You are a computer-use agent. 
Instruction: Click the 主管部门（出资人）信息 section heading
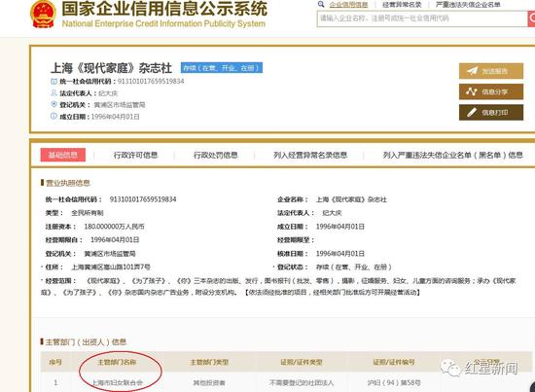tap(86, 341)
